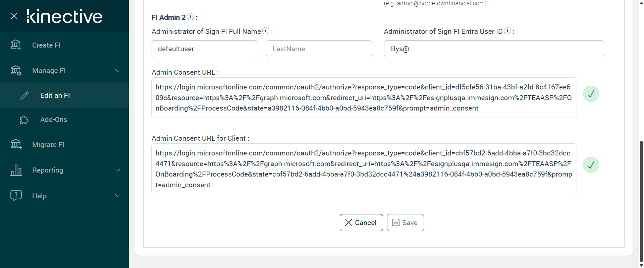Open the Add-Ons menu item
Image resolution: width=644 pixels, height=268 pixels.
54,120
